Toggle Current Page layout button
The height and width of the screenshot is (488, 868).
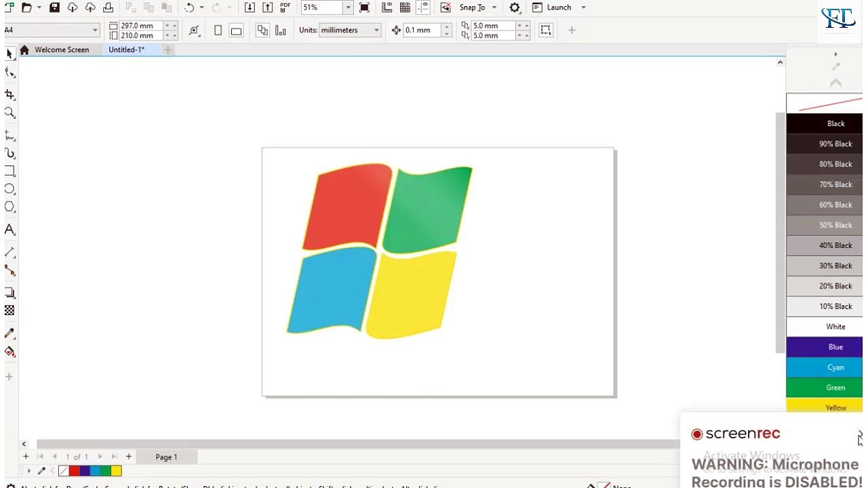click(x=281, y=30)
